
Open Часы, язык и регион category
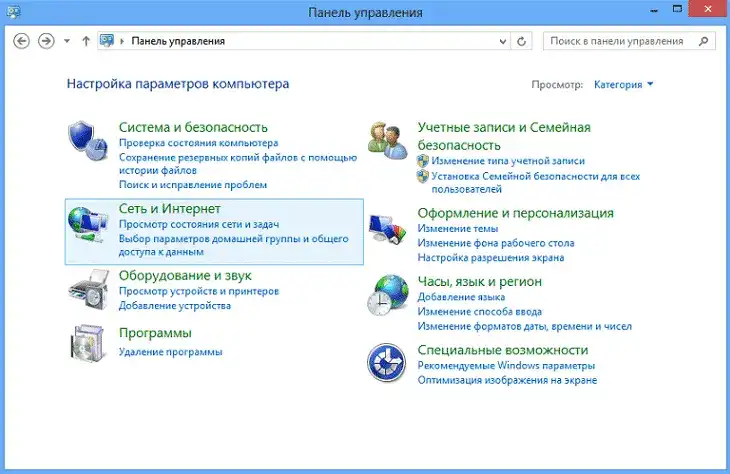coord(480,282)
